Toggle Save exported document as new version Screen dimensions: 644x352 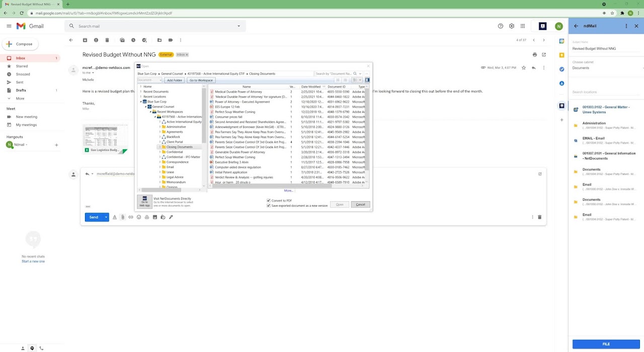(x=269, y=206)
